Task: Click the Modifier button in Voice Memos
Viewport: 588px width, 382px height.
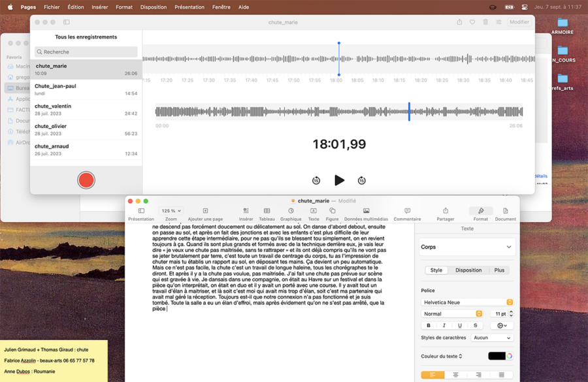Action: click(519, 22)
